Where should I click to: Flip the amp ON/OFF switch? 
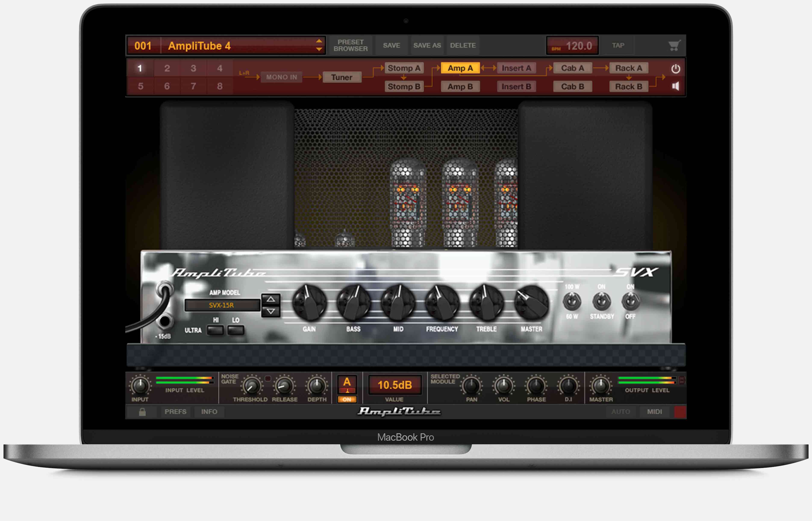[x=630, y=301]
